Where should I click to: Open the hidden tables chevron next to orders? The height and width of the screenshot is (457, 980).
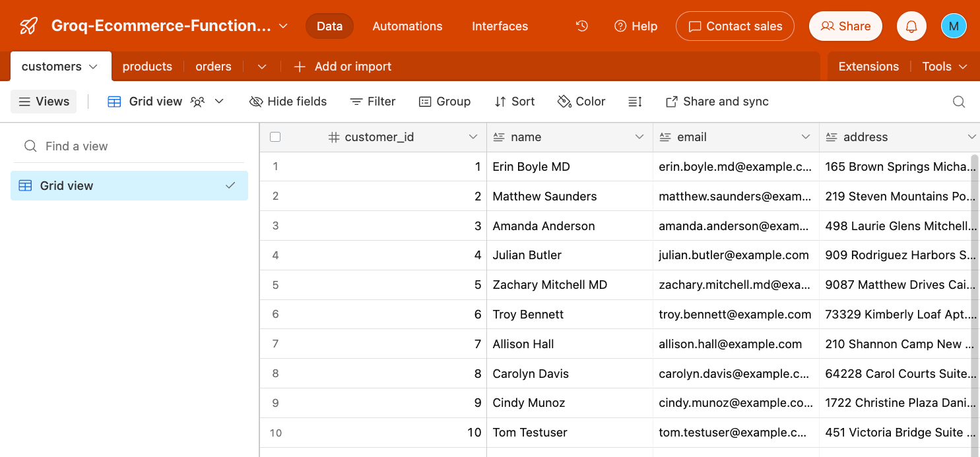(x=261, y=66)
